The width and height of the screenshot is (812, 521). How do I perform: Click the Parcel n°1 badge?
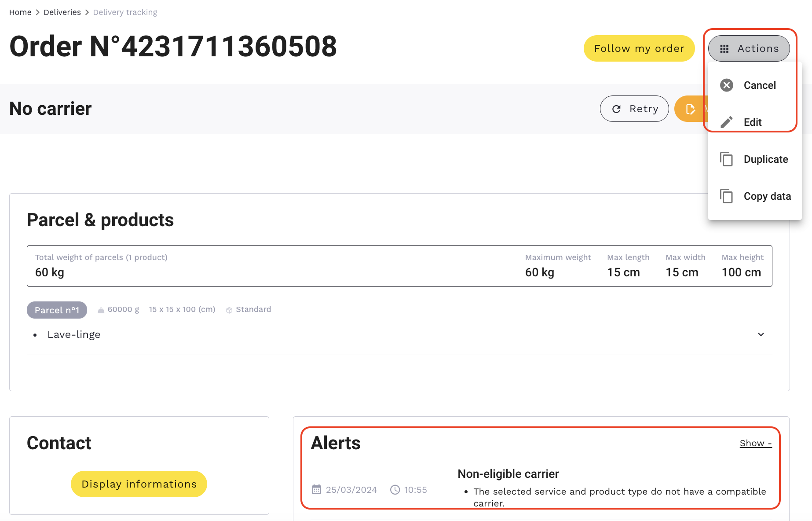pos(57,310)
